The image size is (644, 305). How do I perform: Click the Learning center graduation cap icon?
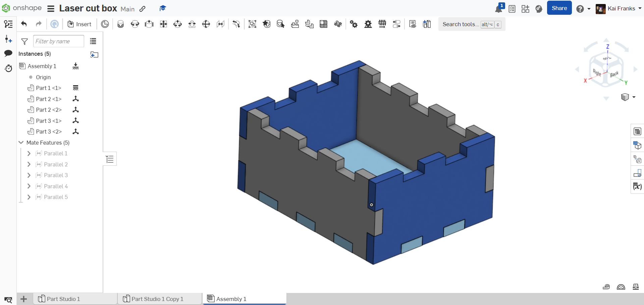[163, 8]
